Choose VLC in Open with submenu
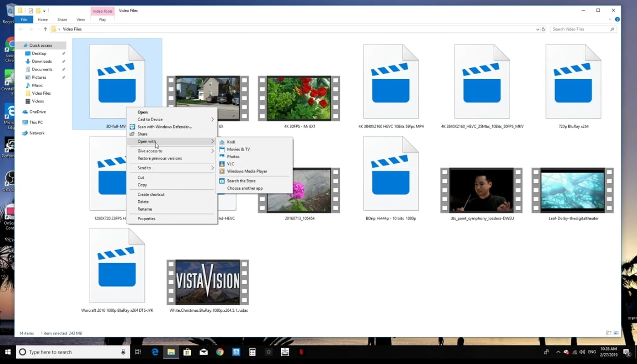Image resolution: width=637 pixels, height=364 pixels. click(x=231, y=164)
